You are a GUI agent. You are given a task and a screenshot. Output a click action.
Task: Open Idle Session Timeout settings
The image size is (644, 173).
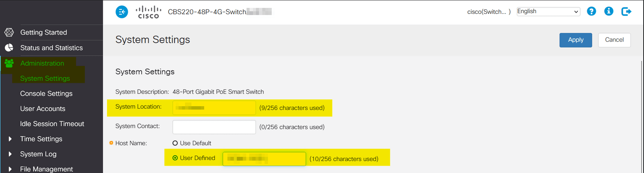[x=52, y=124]
